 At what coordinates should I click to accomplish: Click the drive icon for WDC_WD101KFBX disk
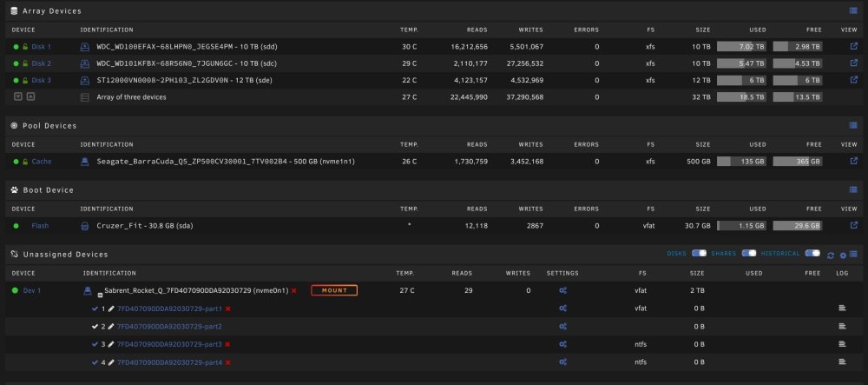click(x=85, y=63)
